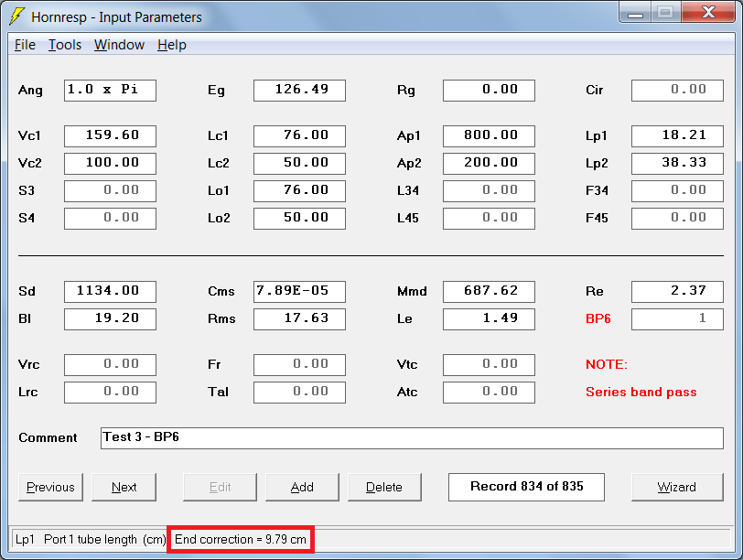This screenshot has height=560, width=743.
Task: Select the Rg value field
Action: pos(489,91)
